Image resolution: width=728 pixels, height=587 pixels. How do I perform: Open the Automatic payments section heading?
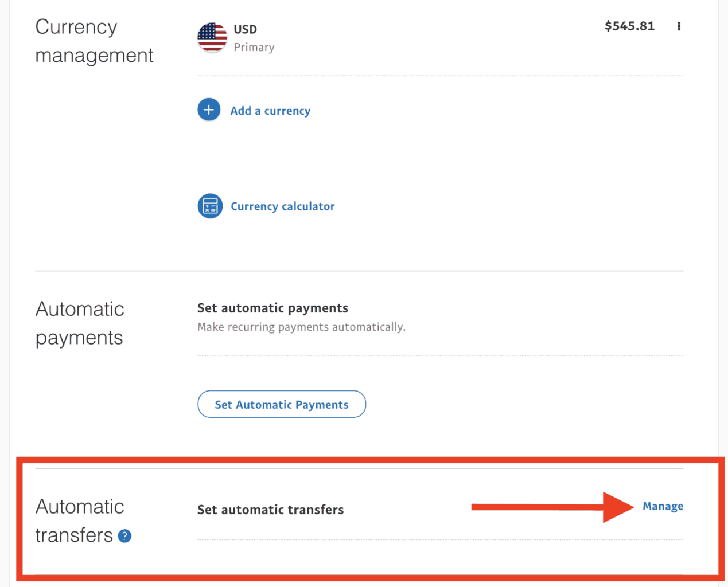click(x=80, y=323)
